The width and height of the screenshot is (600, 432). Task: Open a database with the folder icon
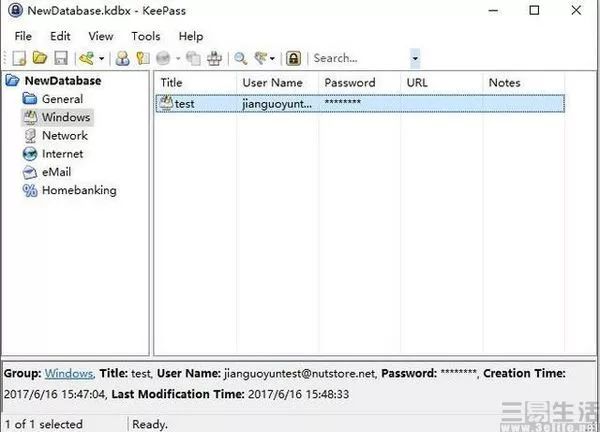(40, 58)
